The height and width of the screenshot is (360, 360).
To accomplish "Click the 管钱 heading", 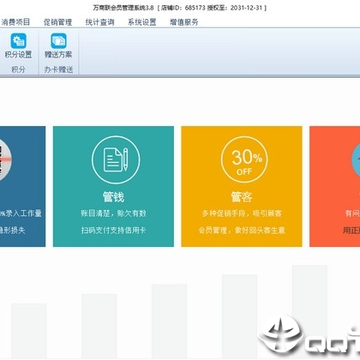I will point(113,197).
